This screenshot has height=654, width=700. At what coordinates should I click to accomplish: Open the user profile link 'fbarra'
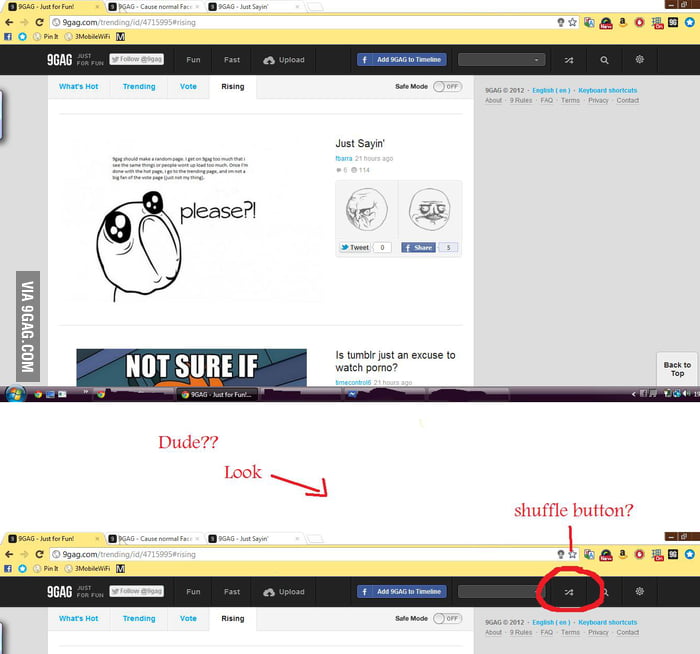(x=344, y=158)
